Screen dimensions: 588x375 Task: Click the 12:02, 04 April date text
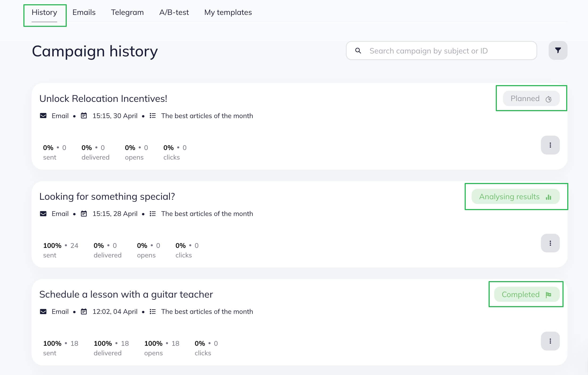[x=115, y=311]
